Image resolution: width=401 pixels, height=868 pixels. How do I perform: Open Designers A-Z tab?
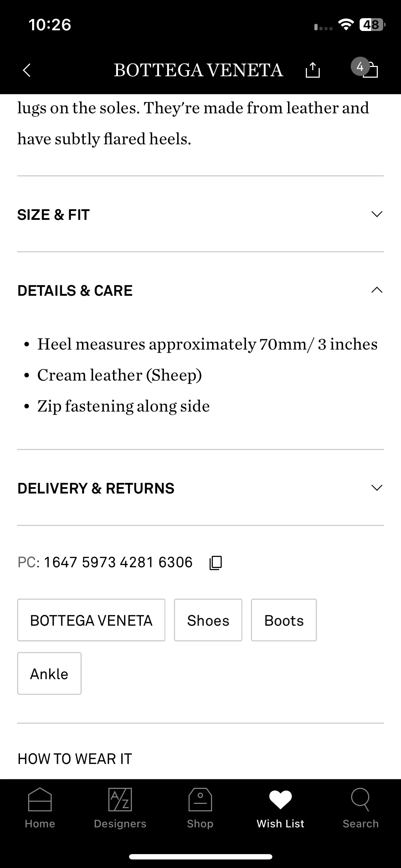120,808
